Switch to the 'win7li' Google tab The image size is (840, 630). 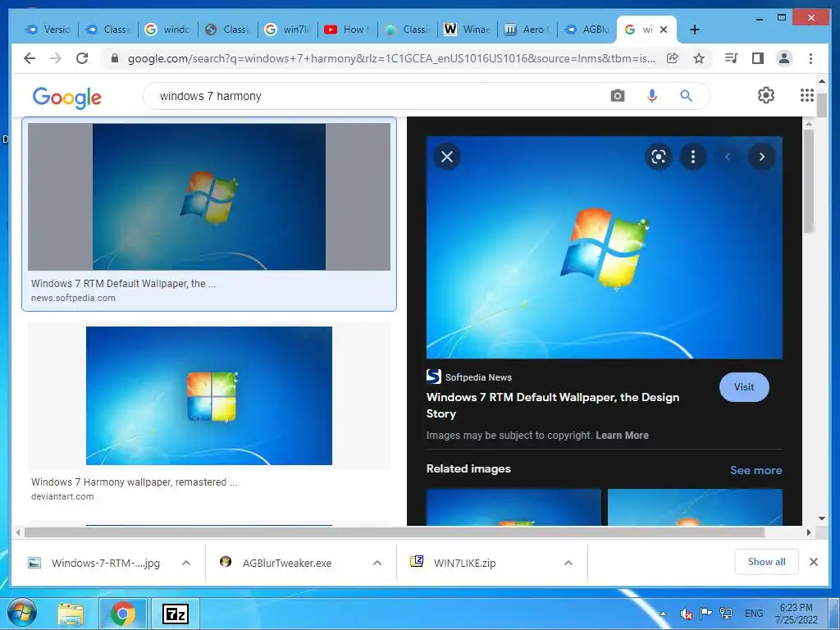pyautogui.click(x=286, y=30)
